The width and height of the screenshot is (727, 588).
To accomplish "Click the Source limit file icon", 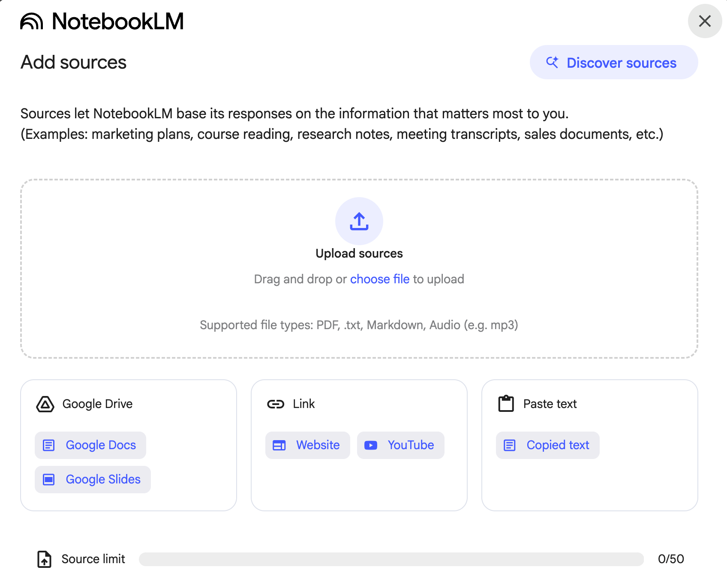I will coord(44,559).
